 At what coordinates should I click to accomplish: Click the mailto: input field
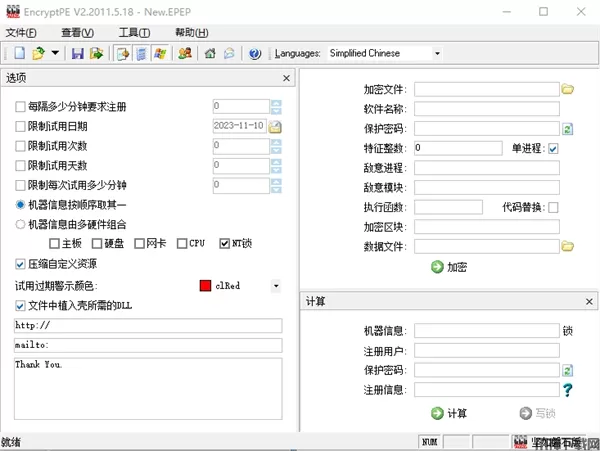coord(148,345)
